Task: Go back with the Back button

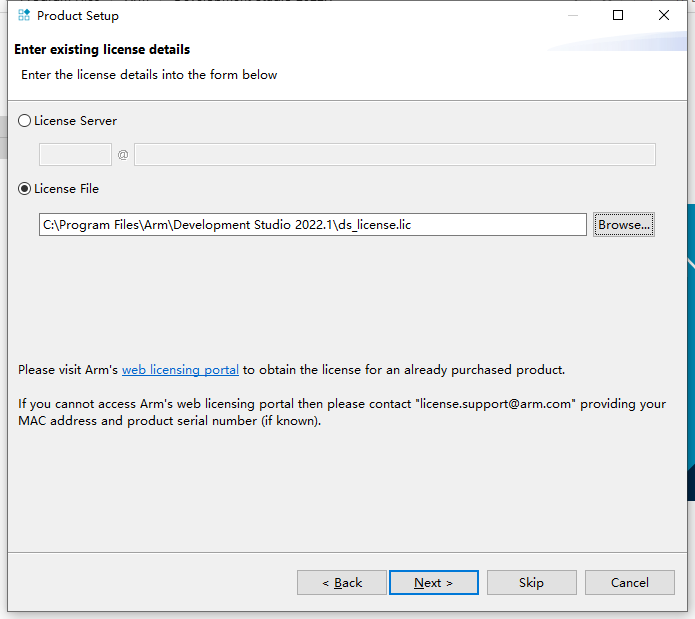Action: [x=342, y=582]
